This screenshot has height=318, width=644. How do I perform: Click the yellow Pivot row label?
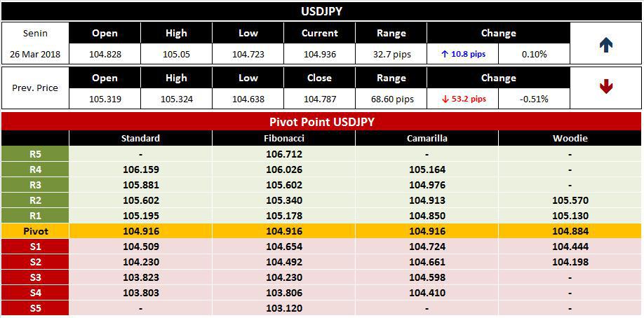35,231
